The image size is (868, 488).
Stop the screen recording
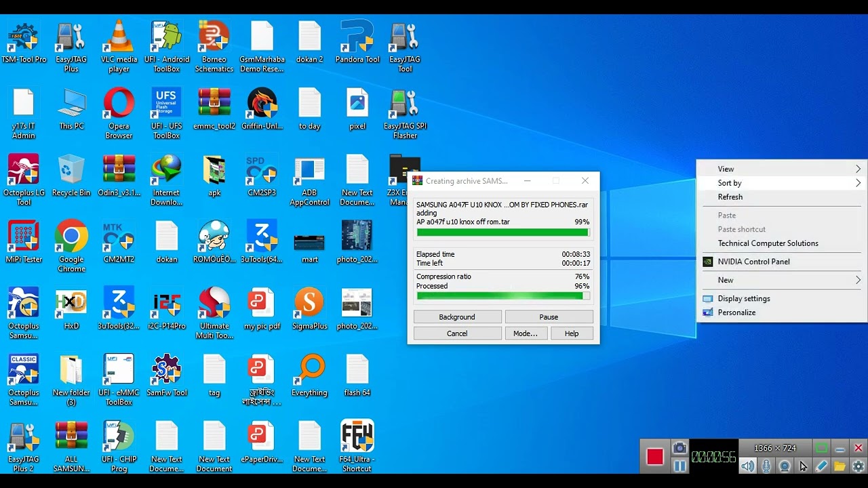654,457
